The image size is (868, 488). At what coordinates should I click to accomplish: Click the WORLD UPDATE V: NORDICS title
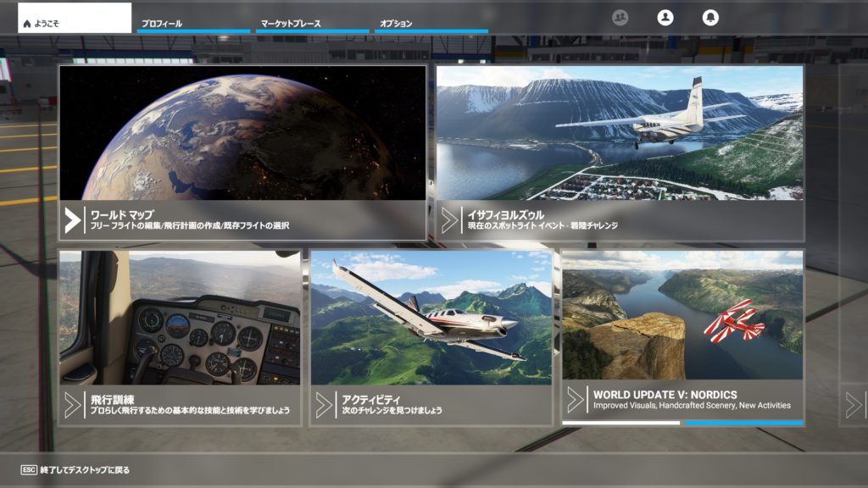pos(665,395)
